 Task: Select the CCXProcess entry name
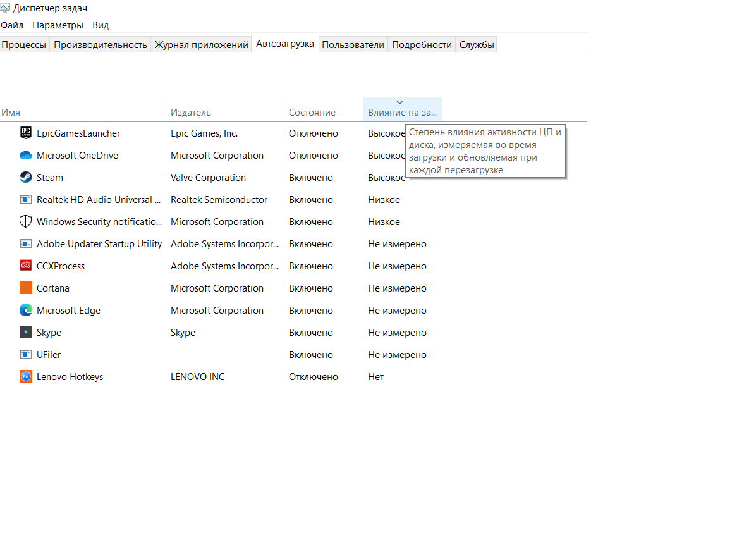[x=61, y=266]
